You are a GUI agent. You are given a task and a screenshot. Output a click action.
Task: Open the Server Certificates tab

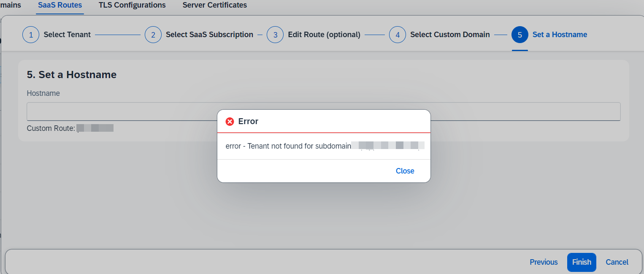[x=215, y=5]
